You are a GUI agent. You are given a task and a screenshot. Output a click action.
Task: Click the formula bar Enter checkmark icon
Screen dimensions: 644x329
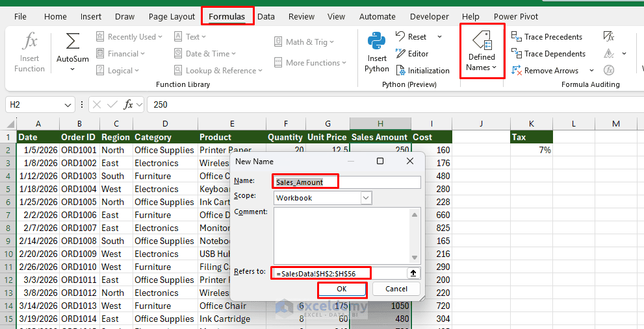click(x=112, y=104)
